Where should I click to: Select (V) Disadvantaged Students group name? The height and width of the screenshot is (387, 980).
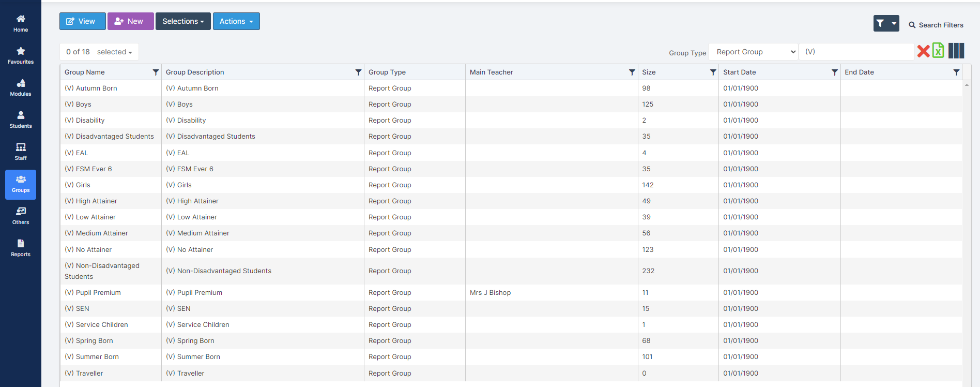109,137
